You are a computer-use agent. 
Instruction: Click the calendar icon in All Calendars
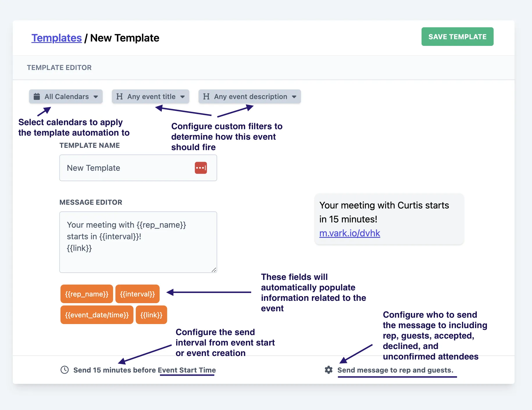coord(37,96)
